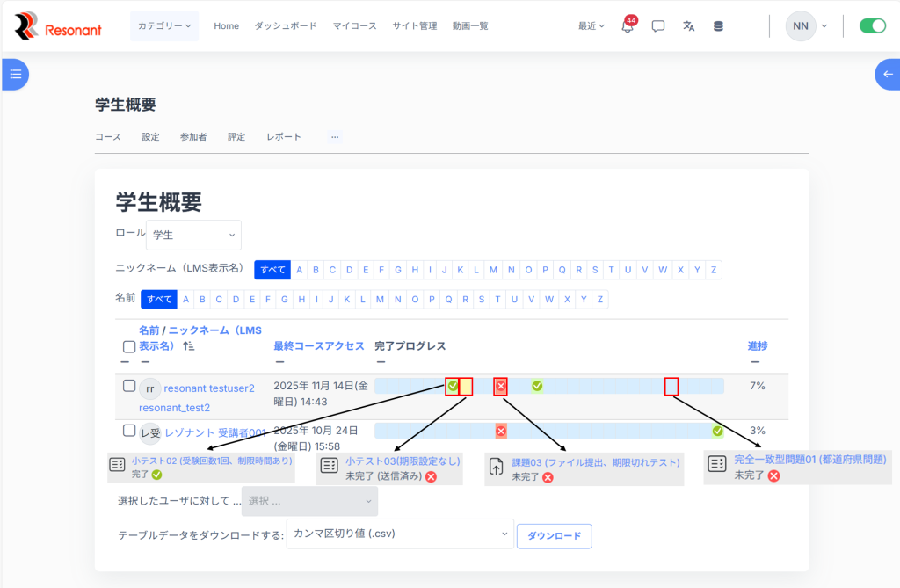Click the Resonant logo
Viewport: 900px width, 588px height.
point(58,26)
